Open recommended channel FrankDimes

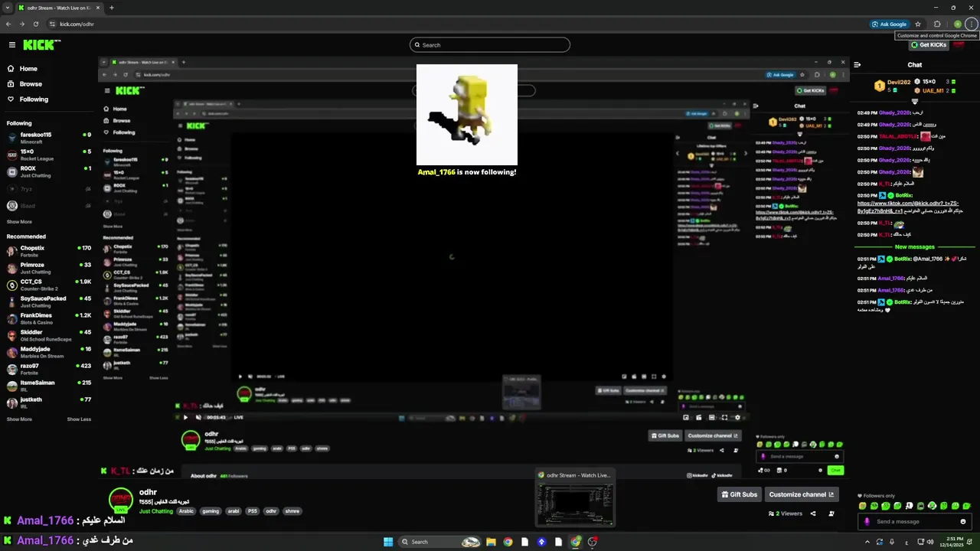click(x=47, y=318)
